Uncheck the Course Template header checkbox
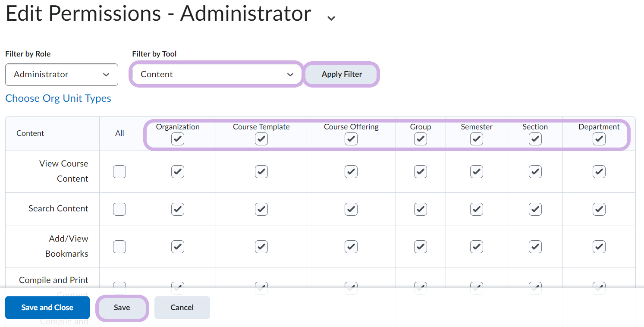Screen dimensions: 644x327 (261, 139)
